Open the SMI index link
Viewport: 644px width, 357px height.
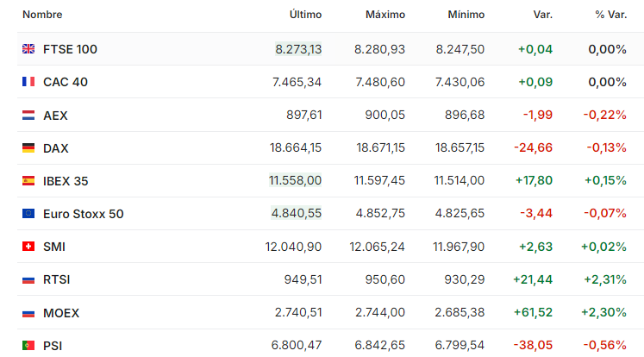click(x=54, y=247)
